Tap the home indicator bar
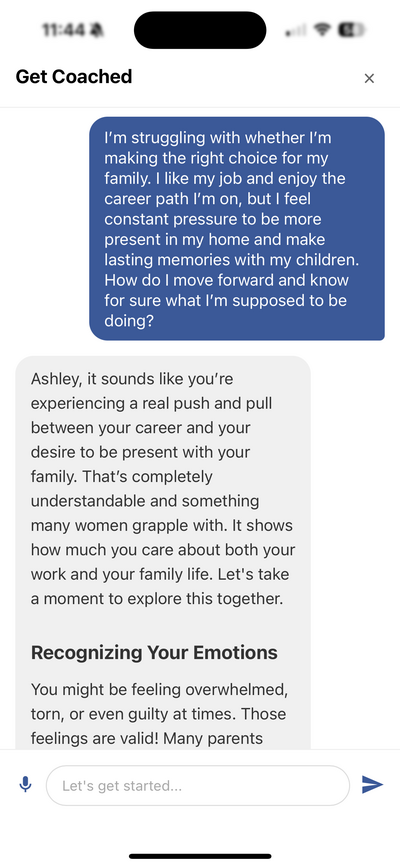The width and height of the screenshot is (400, 867). (x=200, y=856)
